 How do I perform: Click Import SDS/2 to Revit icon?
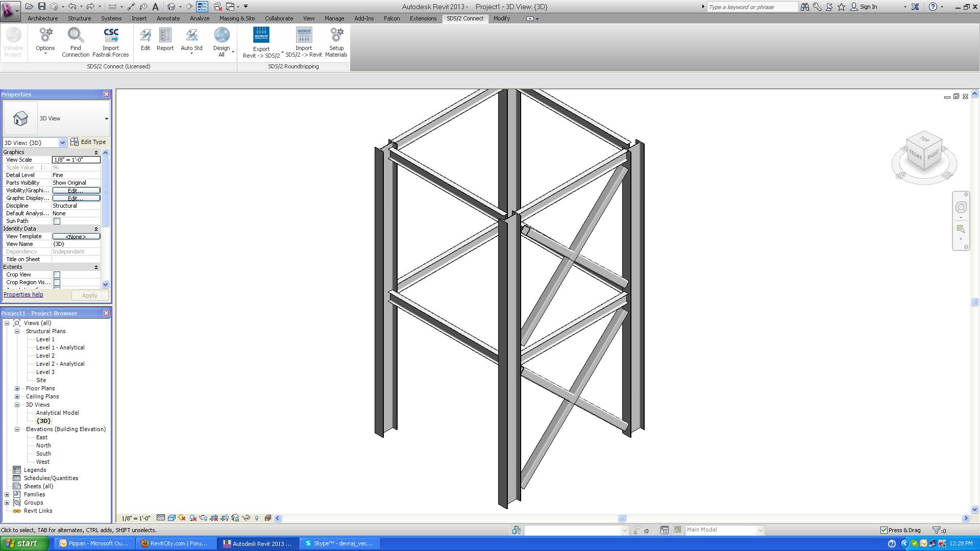pyautogui.click(x=303, y=36)
